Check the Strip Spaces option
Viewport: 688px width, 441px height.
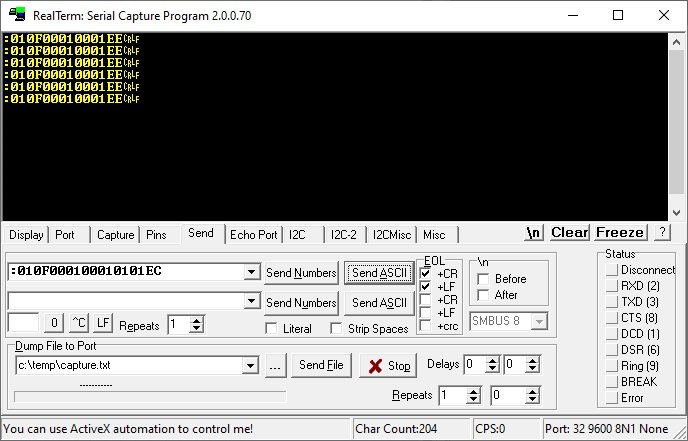pyautogui.click(x=337, y=329)
